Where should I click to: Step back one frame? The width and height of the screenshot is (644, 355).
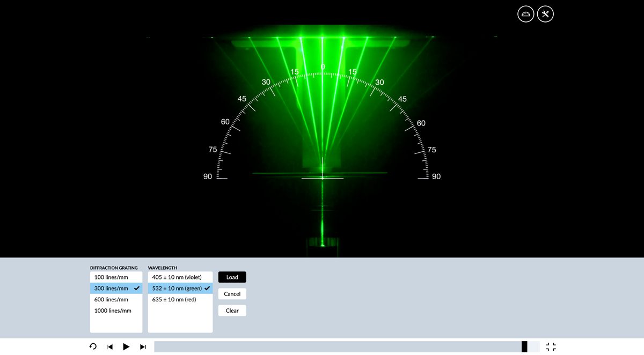pyautogui.click(x=109, y=347)
